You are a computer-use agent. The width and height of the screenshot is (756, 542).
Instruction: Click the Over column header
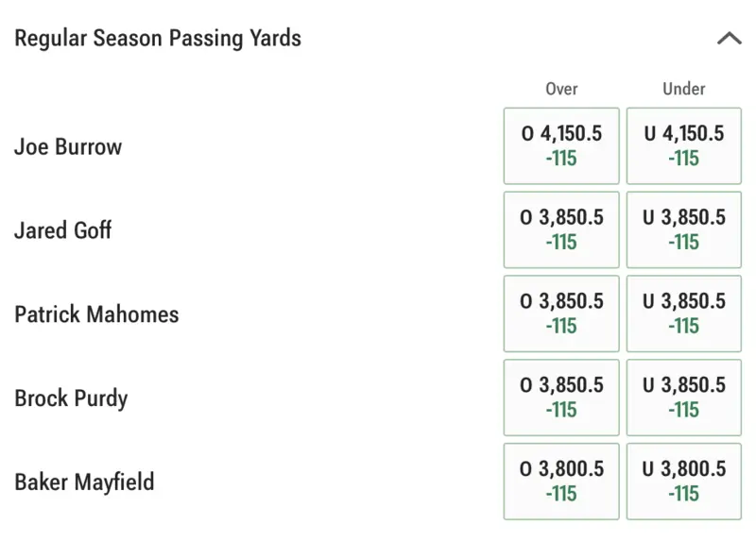pos(561,89)
